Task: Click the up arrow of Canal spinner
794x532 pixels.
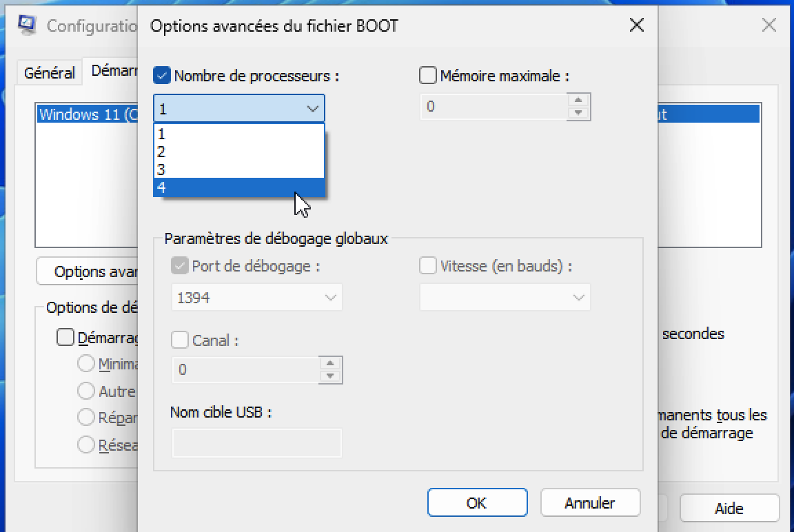Action: (x=330, y=363)
